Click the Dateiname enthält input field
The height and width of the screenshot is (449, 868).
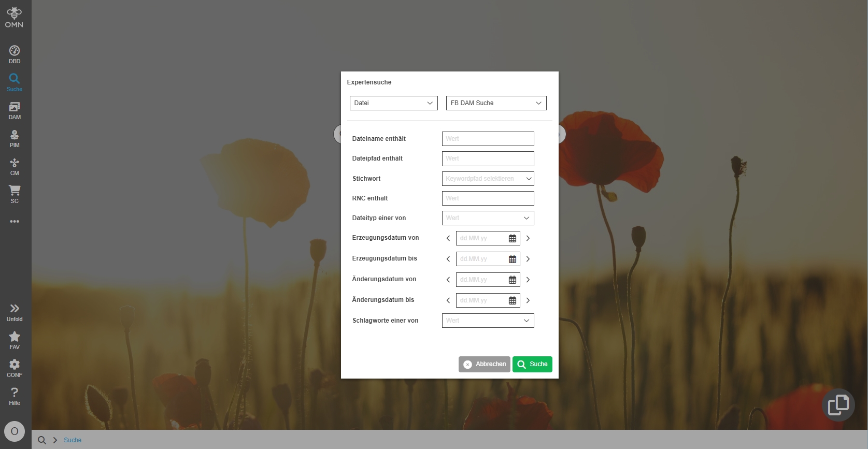(488, 139)
